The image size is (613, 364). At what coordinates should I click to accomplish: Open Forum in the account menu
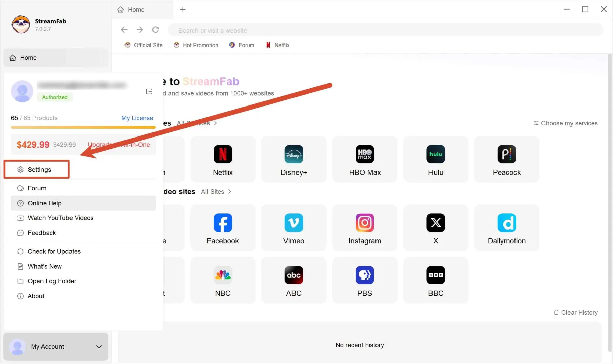(x=83, y=188)
